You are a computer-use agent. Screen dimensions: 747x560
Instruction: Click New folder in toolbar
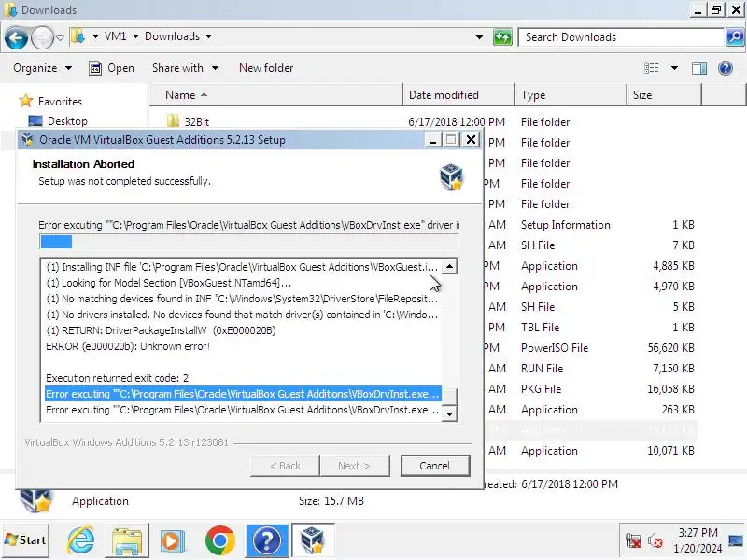pyautogui.click(x=266, y=68)
